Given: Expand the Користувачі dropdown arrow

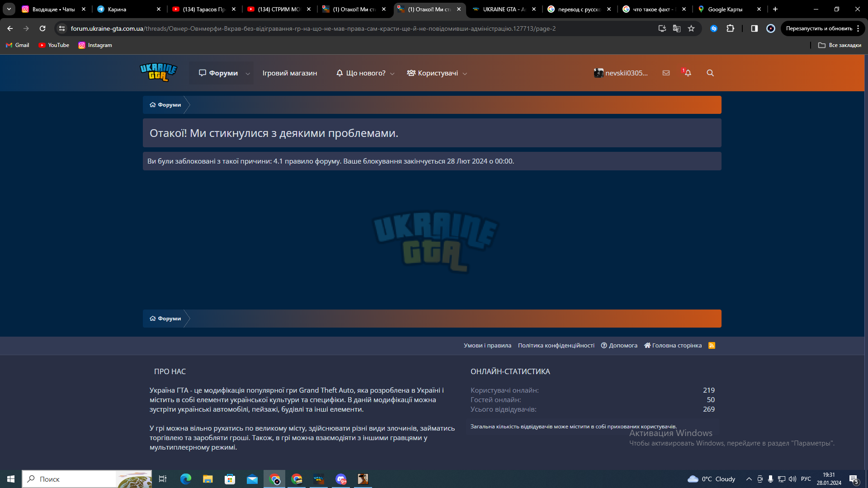Looking at the screenshot, I should (x=465, y=74).
